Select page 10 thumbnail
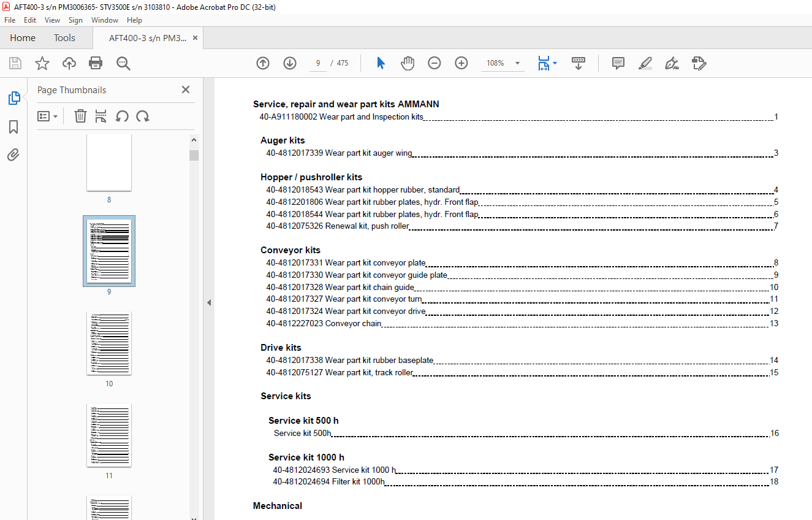812x520 pixels. pos(109,343)
